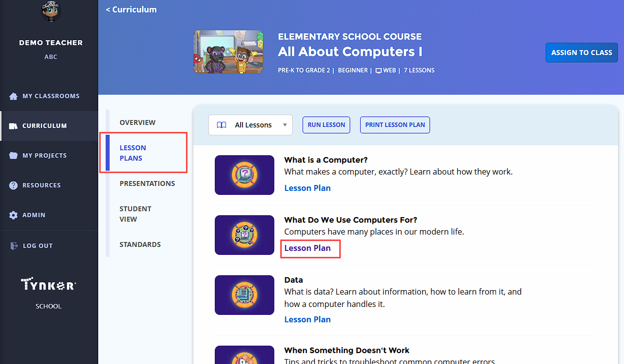Click the gear icon beside Admin
The width and height of the screenshot is (624, 364).
(x=13, y=215)
